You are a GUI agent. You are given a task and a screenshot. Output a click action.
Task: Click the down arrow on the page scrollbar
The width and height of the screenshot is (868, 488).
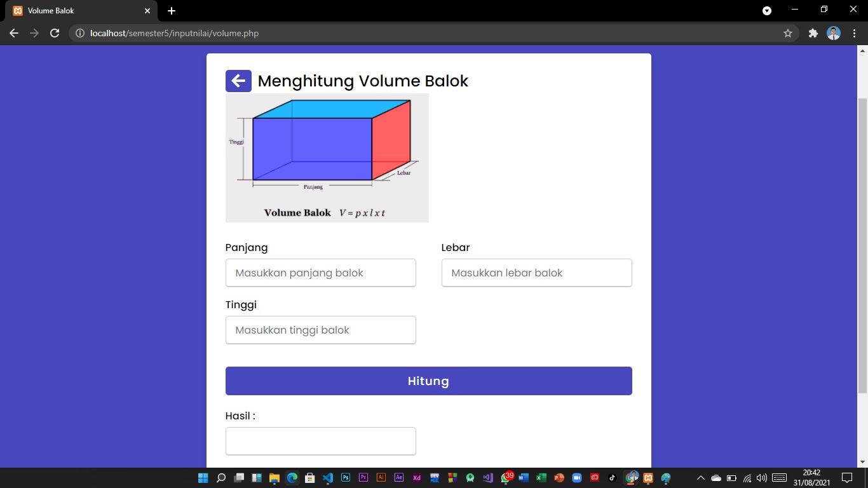pyautogui.click(x=862, y=463)
